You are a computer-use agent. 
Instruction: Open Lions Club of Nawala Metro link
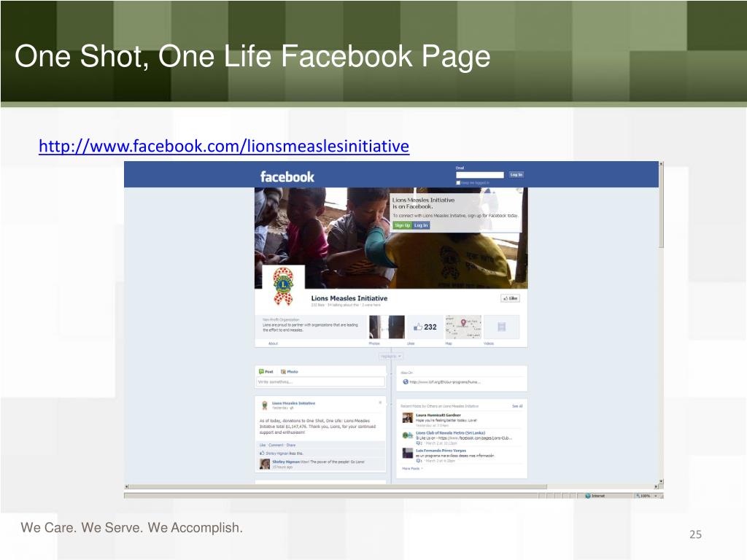(450, 433)
